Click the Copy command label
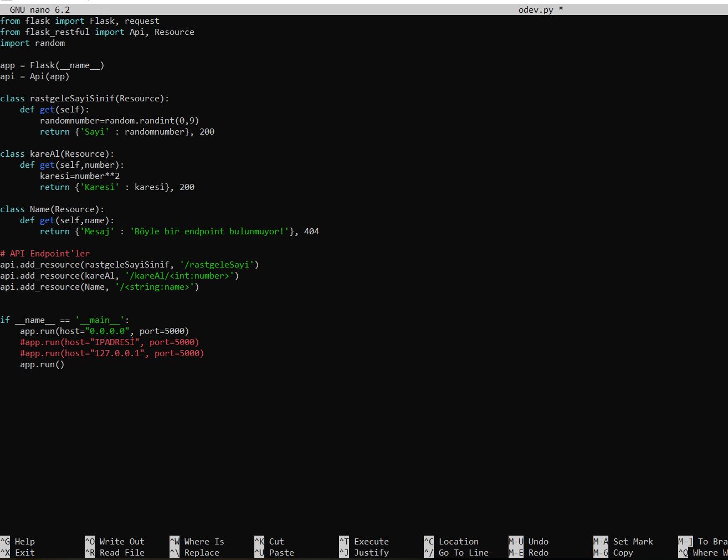The width and height of the screenshot is (728, 560). coord(623,552)
